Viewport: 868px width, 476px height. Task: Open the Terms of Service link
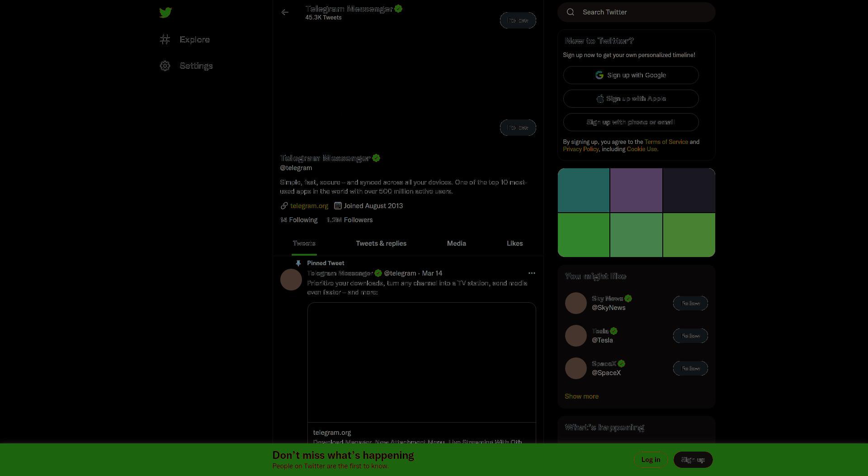click(x=666, y=142)
